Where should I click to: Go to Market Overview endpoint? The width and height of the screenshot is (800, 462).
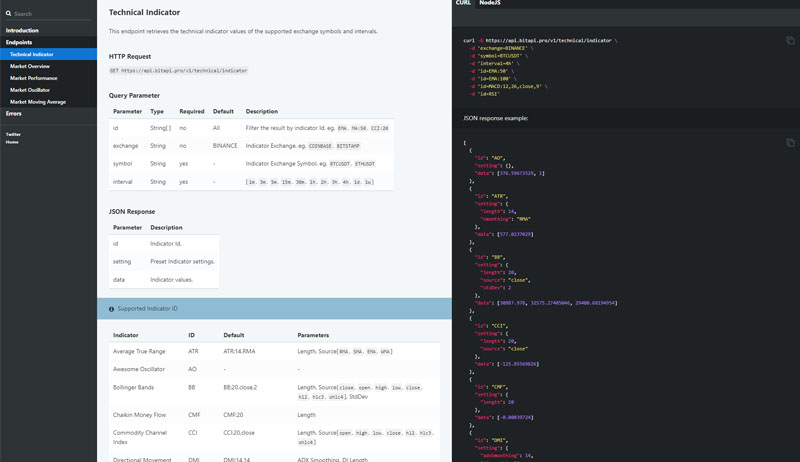pyautogui.click(x=30, y=66)
